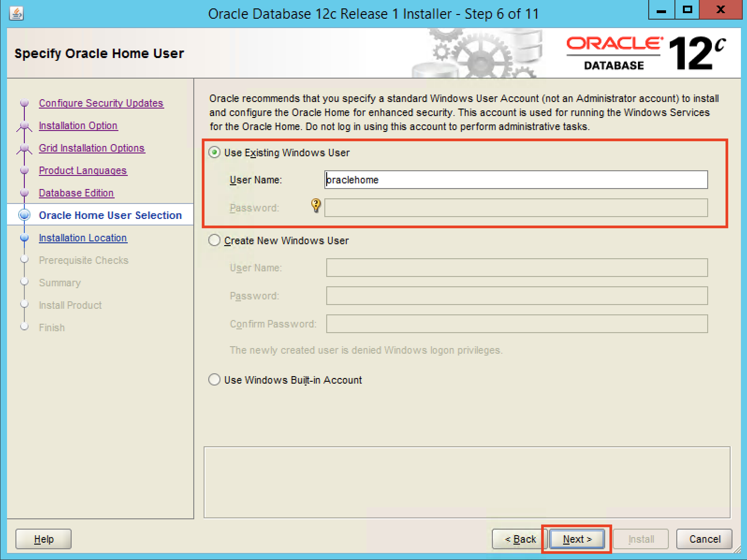Maximize the installer window
The image size is (747, 560).
pos(687,10)
